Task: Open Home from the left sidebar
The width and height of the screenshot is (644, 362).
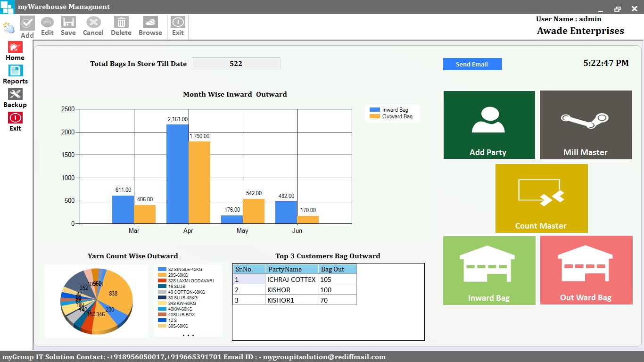Action: pos(15,47)
